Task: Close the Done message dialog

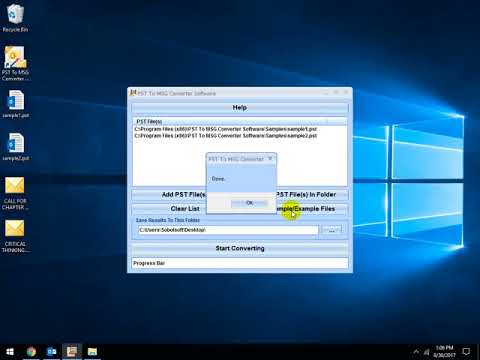Action: [270, 158]
